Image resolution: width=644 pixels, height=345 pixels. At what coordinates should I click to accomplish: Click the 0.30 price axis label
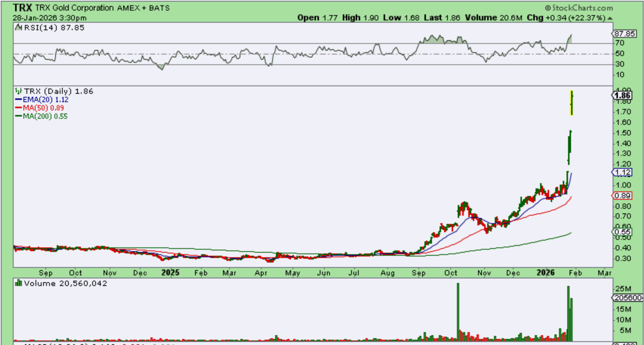pos(623,259)
